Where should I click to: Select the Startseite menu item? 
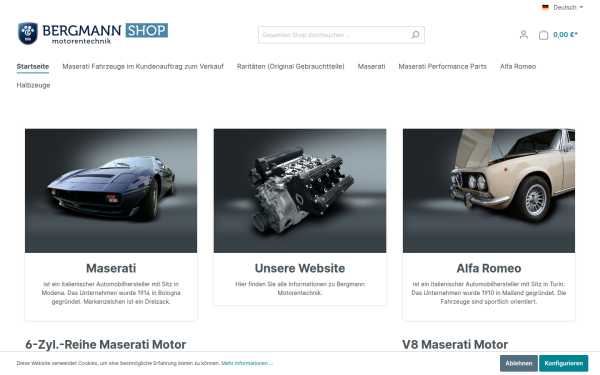(33, 66)
